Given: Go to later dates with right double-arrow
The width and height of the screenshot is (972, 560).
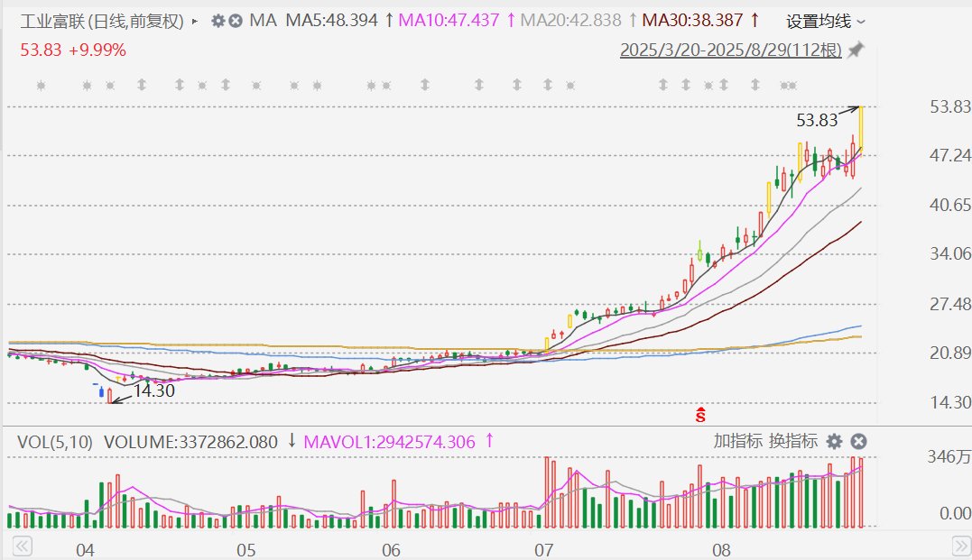Looking at the screenshot, I should pyautogui.click(x=961, y=546).
